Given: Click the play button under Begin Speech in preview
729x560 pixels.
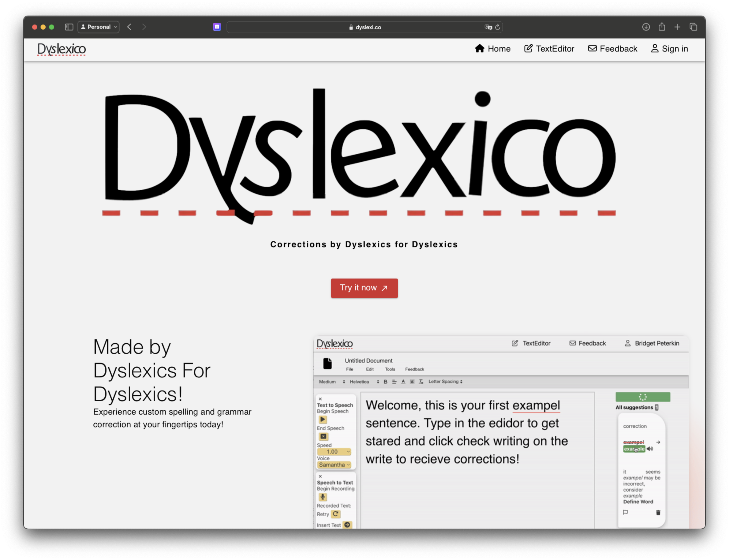Looking at the screenshot, I should [x=323, y=420].
